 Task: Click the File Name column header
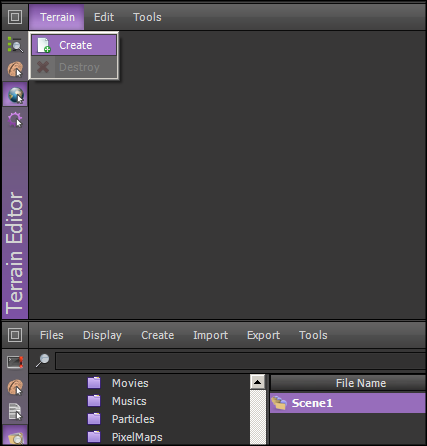click(x=348, y=383)
